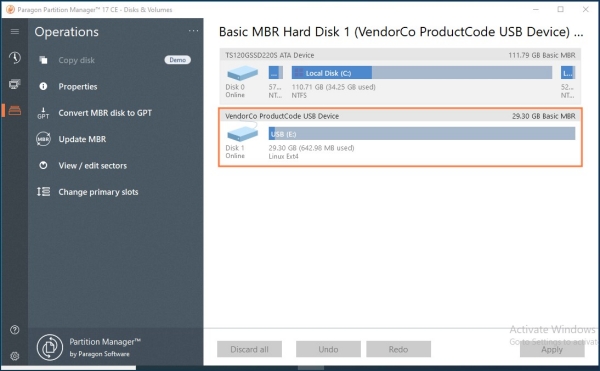Click the Update MBR circular icon

(x=43, y=139)
